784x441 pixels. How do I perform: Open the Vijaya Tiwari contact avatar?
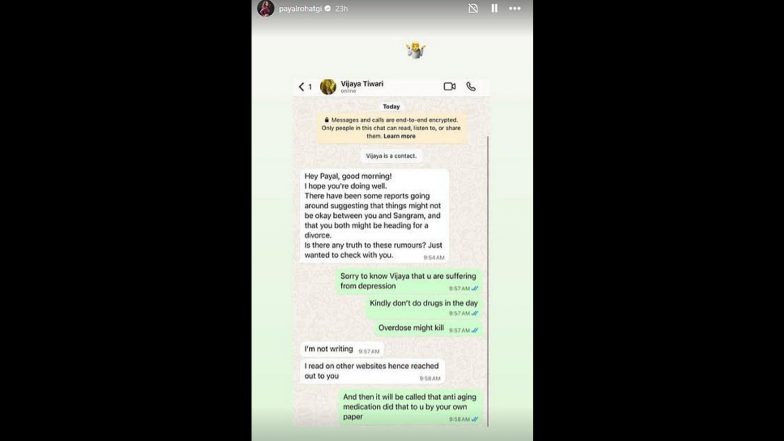pos(328,86)
